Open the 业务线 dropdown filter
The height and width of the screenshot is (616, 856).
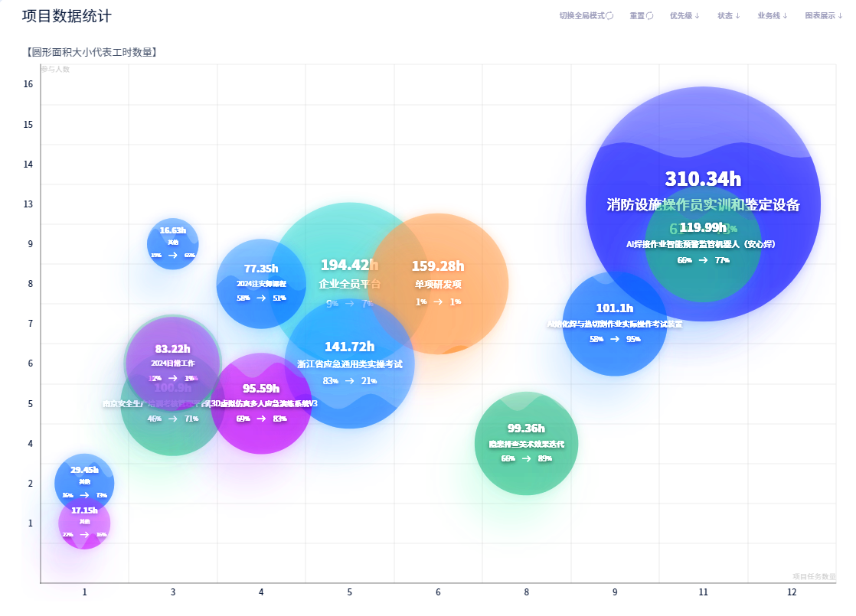tap(773, 16)
